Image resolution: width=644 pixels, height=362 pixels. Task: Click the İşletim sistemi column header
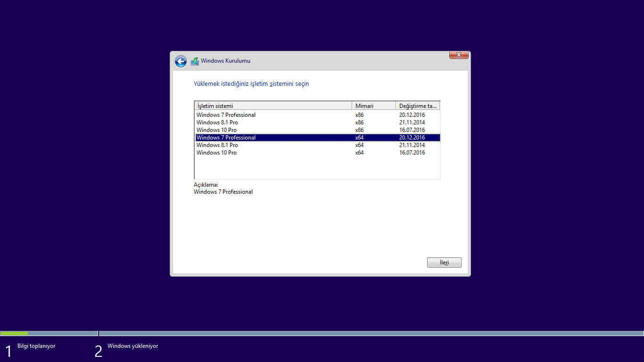coord(272,106)
